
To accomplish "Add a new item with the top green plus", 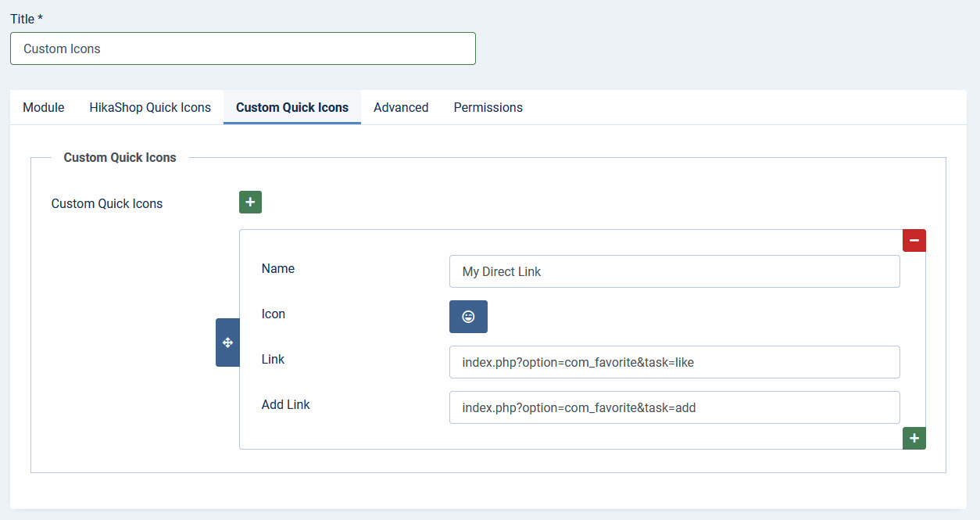I will (x=250, y=203).
